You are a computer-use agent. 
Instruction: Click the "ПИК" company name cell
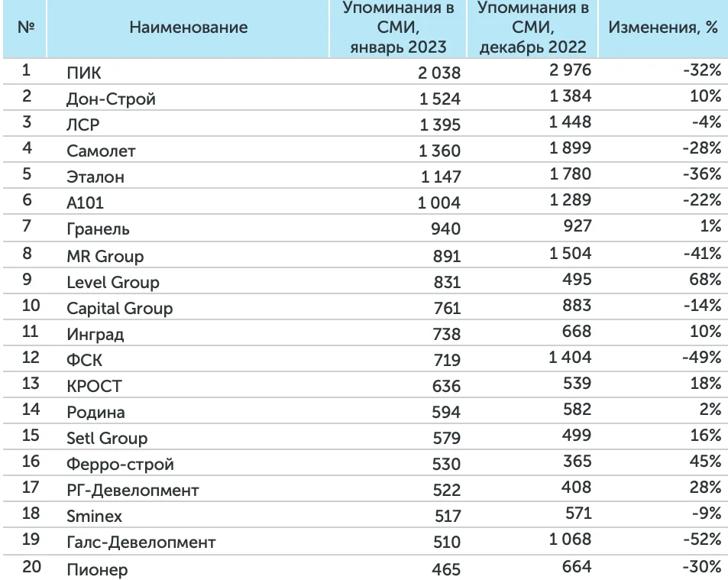tap(84, 73)
